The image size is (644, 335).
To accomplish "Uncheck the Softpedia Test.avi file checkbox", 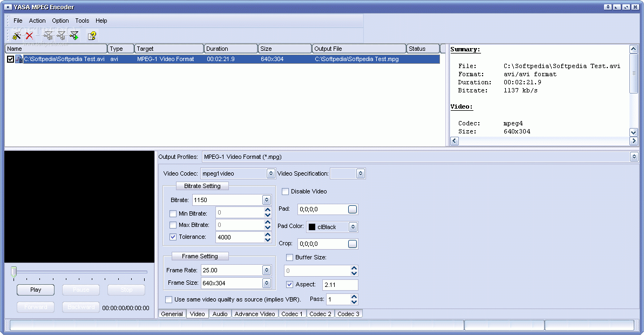I will coord(10,59).
